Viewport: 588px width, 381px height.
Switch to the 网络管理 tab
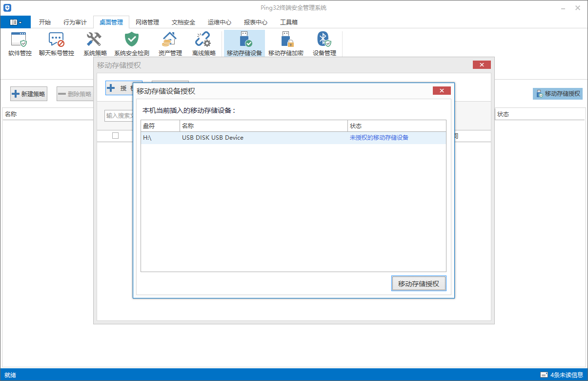tap(147, 22)
